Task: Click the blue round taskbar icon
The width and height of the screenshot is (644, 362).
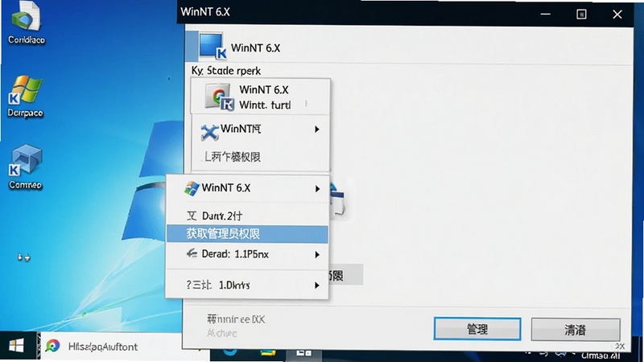Action: [230, 352]
